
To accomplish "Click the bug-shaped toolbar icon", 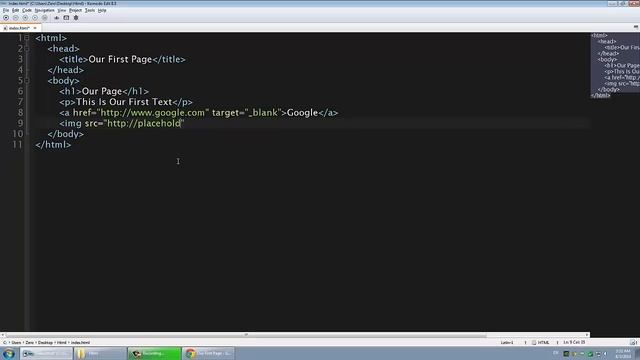I will 76,18.
